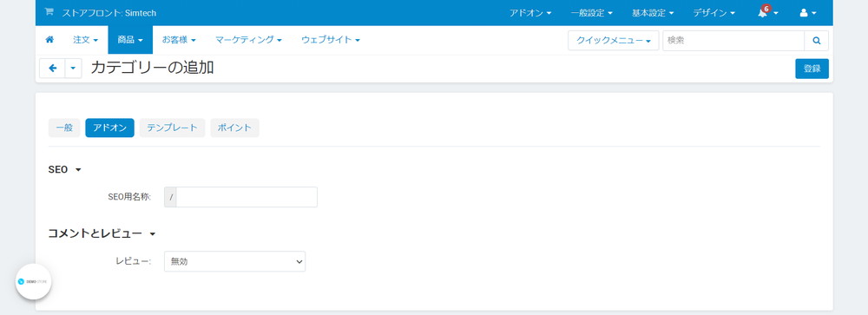Click the 登録 button

point(812,69)
